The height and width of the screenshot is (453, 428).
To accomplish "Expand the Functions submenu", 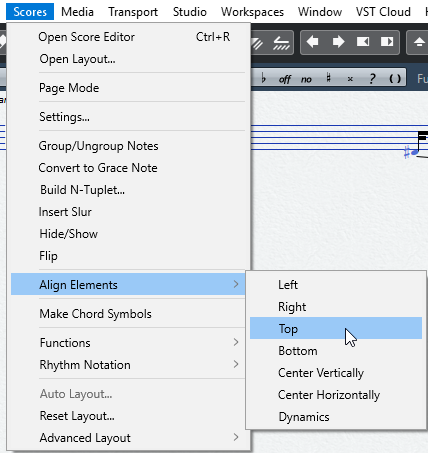I will pyautogui.click(x=128, y=343).
